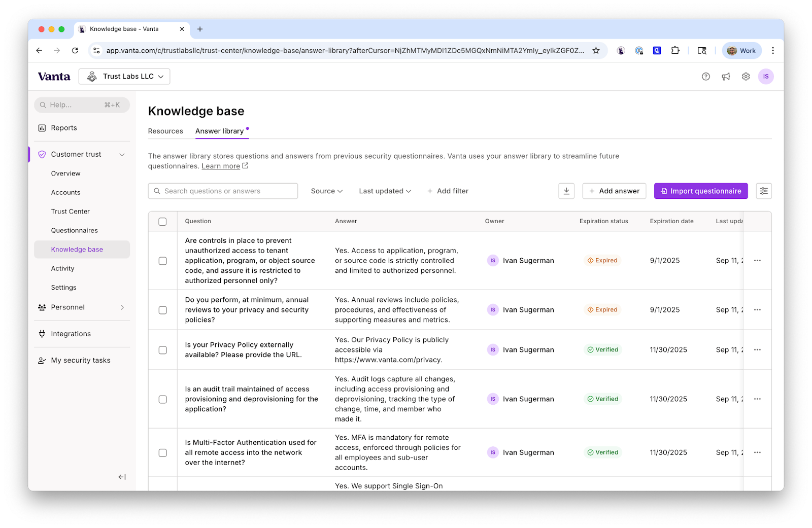Select the annual reviews question row checkbox
The width and height of the screenshot is (812, 528).
162,310
